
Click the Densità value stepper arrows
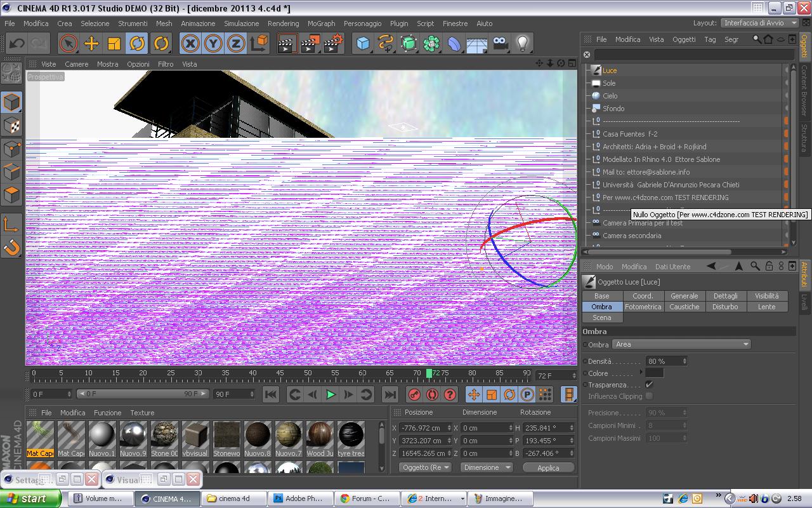click(x=684, y=361)
